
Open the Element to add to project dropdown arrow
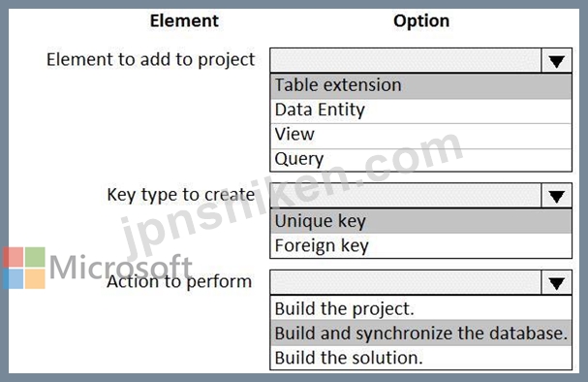[x=556, y=60]
